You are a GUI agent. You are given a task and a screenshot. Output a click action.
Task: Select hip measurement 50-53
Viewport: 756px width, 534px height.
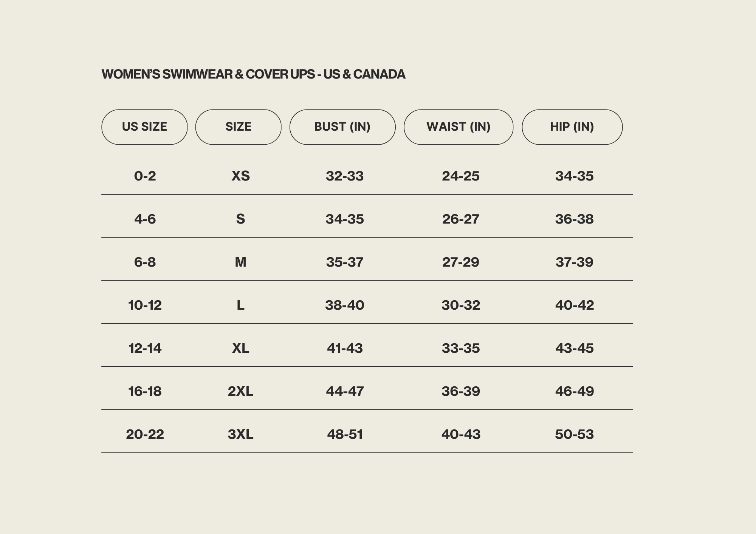pos(574,434)
